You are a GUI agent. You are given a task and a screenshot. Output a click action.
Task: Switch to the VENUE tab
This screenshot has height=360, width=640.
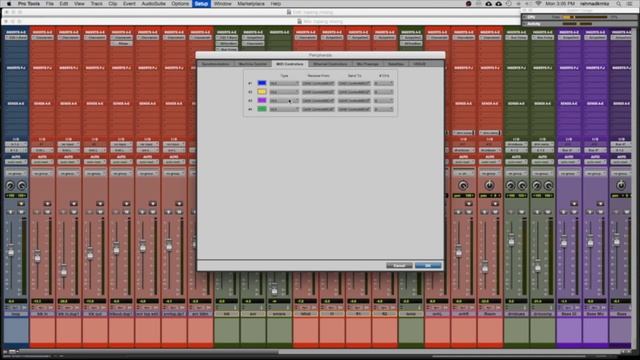click(x=419, y=64)
